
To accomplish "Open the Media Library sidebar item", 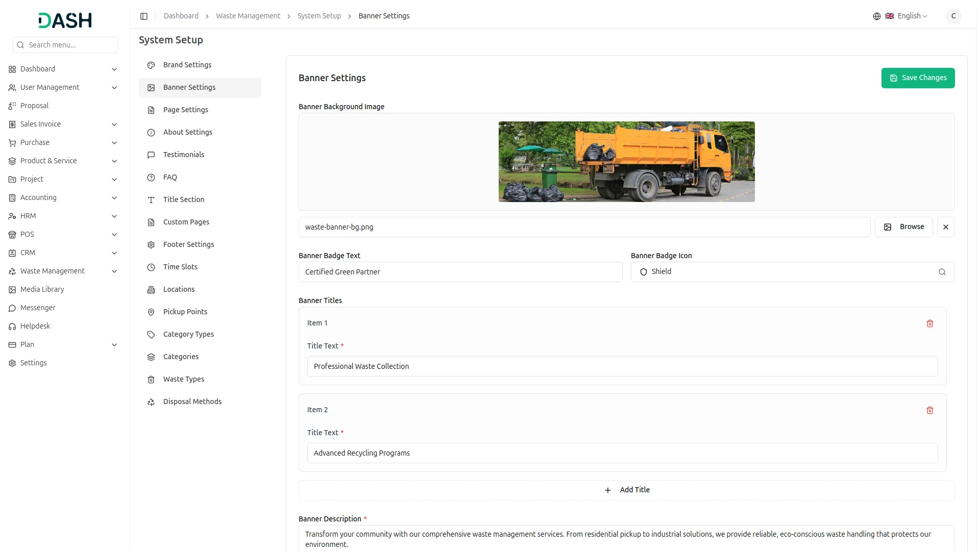I will pos(41,289).
